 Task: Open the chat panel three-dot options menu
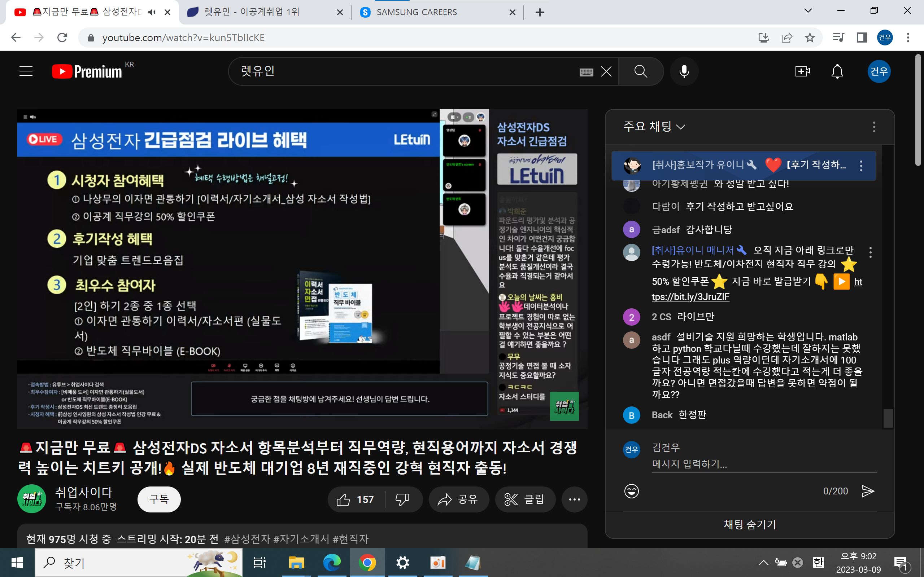(873, 127)
